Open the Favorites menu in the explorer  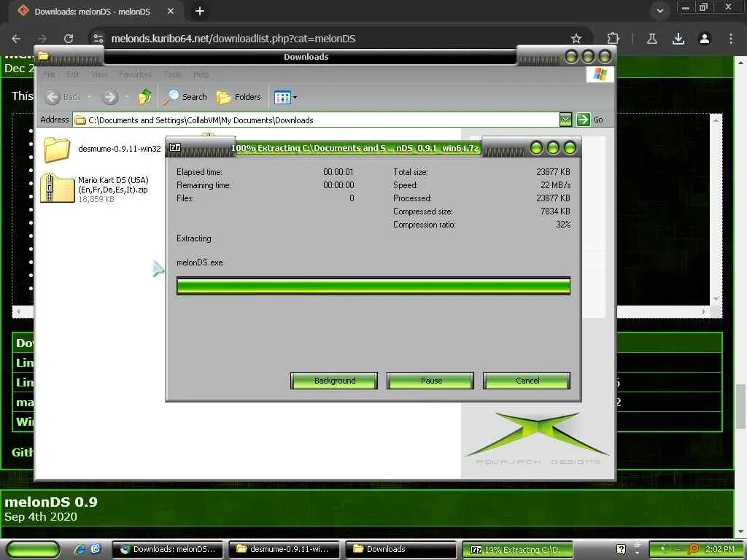[135, 74]
